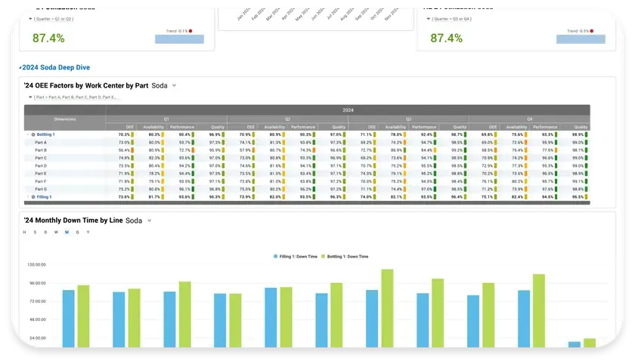
Task: Select the S time granularity
Action: tap(35, 232)
